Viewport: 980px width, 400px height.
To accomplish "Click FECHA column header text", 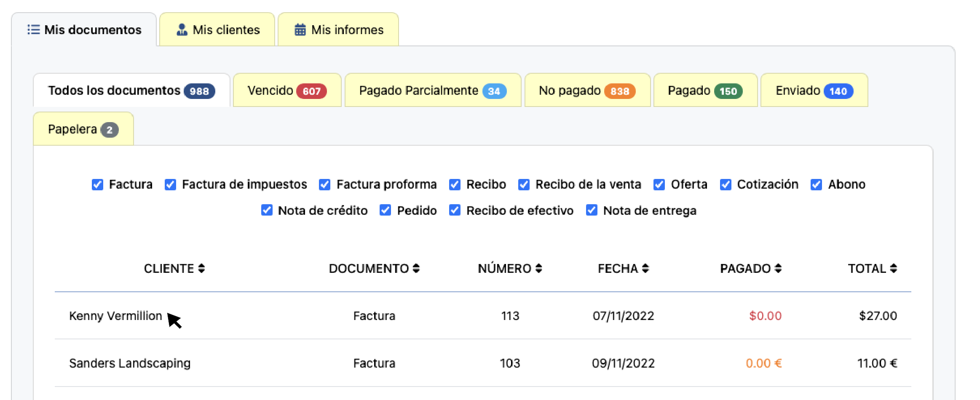I will 618,268.
